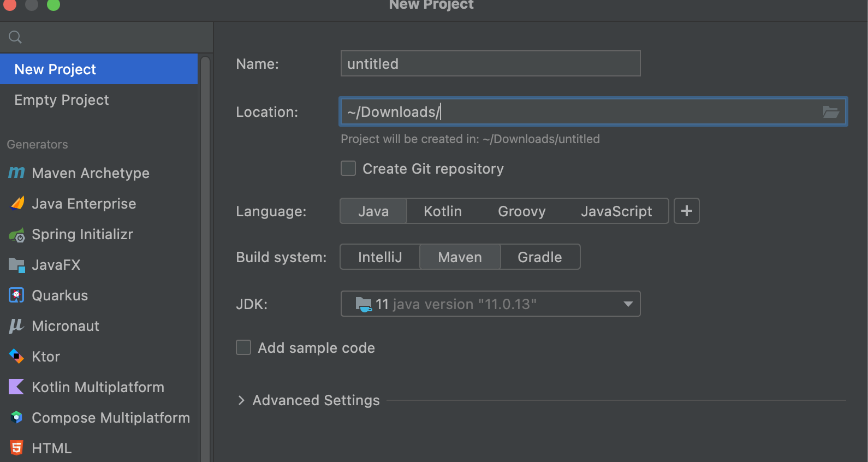Open the Quarkus generator
Viewport: 868px width, 462px height.
[99, 295]
